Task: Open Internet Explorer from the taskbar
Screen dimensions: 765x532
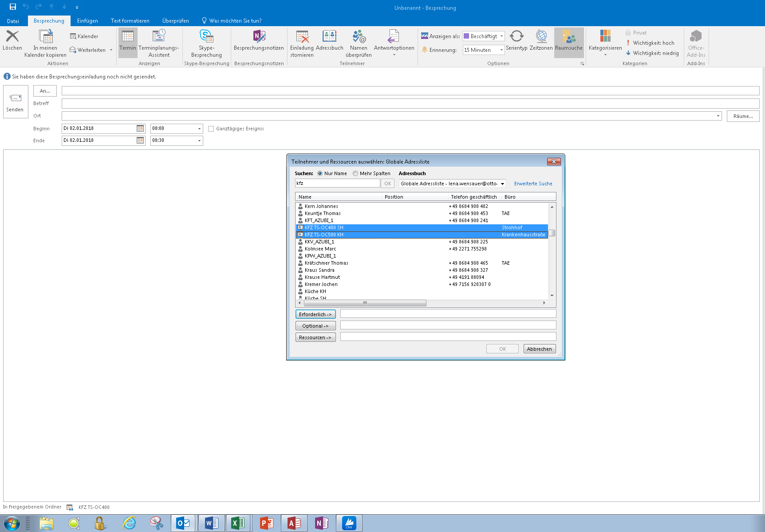Action: [129, 524]
